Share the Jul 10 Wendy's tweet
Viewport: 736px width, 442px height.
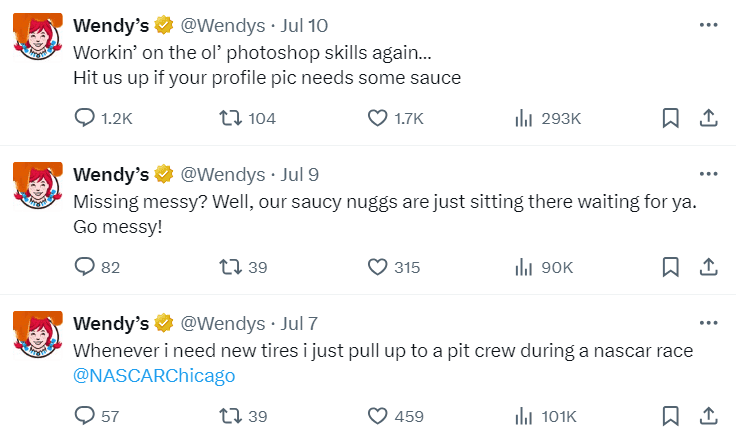click(707, 118)
